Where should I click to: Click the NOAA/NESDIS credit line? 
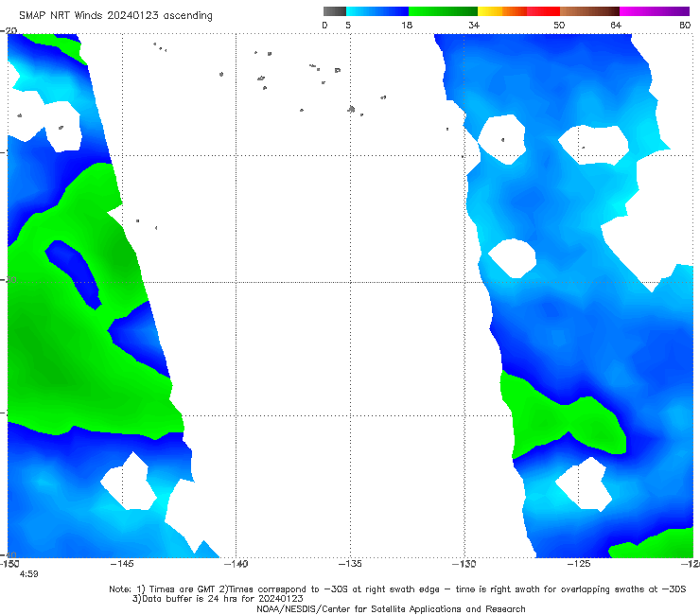[x=391, y=608]
